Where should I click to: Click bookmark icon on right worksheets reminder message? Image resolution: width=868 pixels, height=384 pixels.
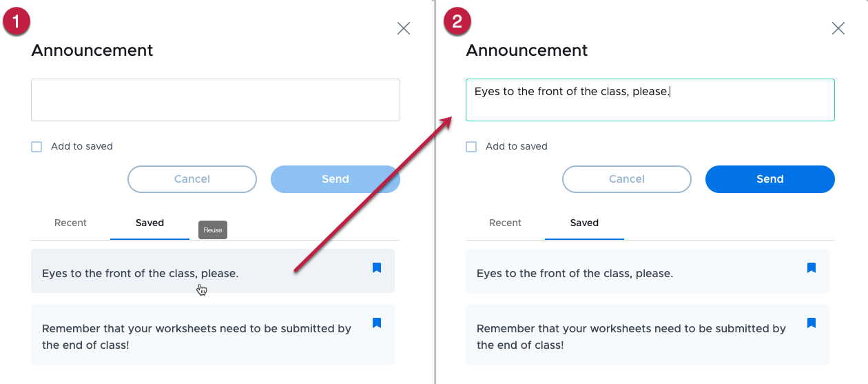[x=812, y=323]
